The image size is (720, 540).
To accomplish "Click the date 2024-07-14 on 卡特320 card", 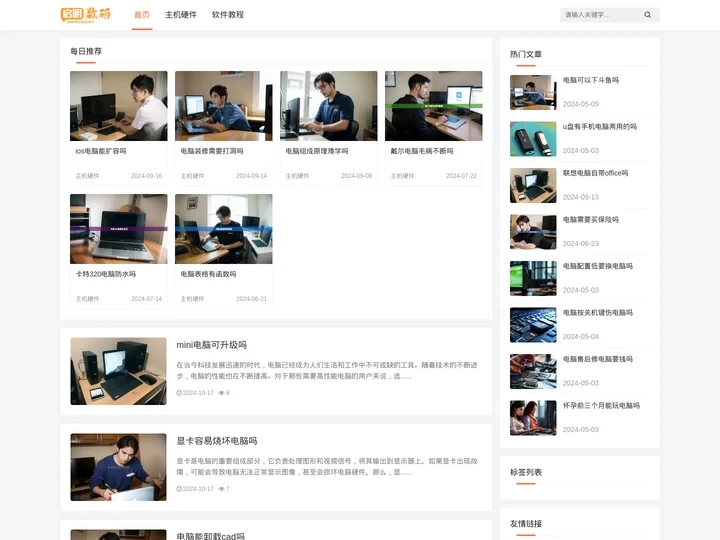I will [146, 299].
